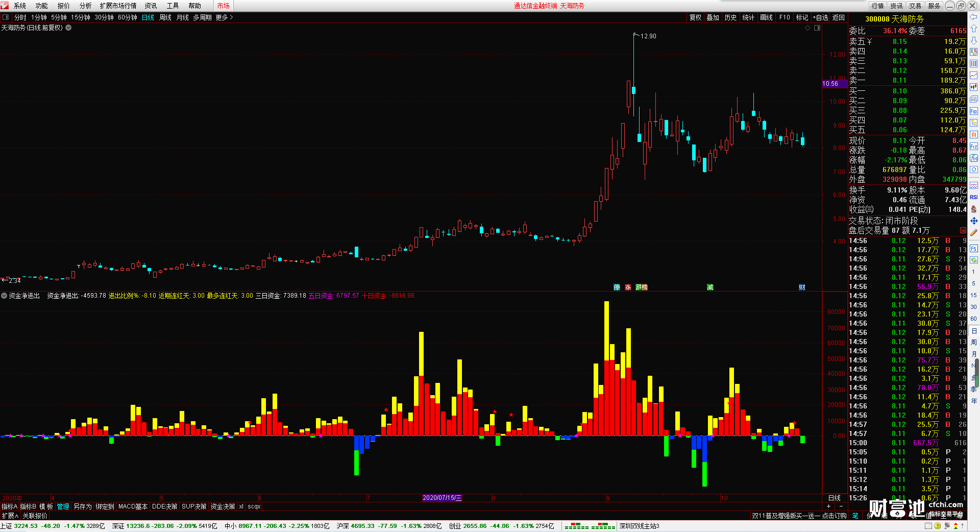Select the RSI indicator icon

[974, 197]
